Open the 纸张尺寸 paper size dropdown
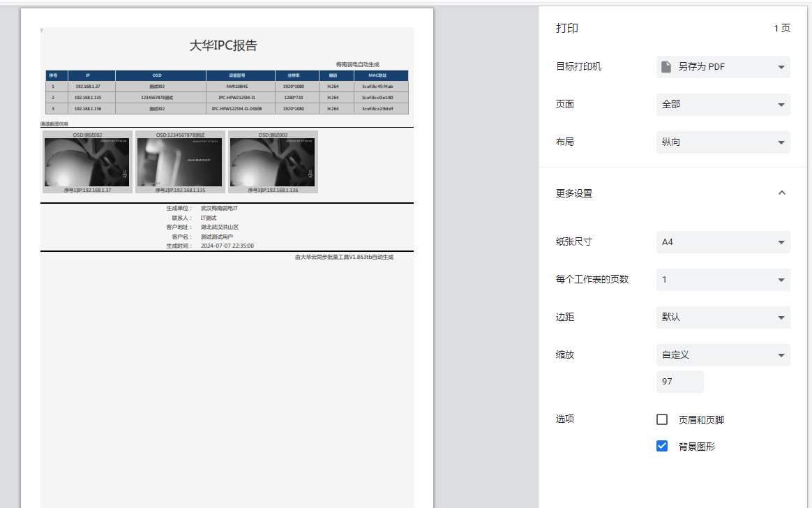812x508 pixels. [x=723, y=242]
